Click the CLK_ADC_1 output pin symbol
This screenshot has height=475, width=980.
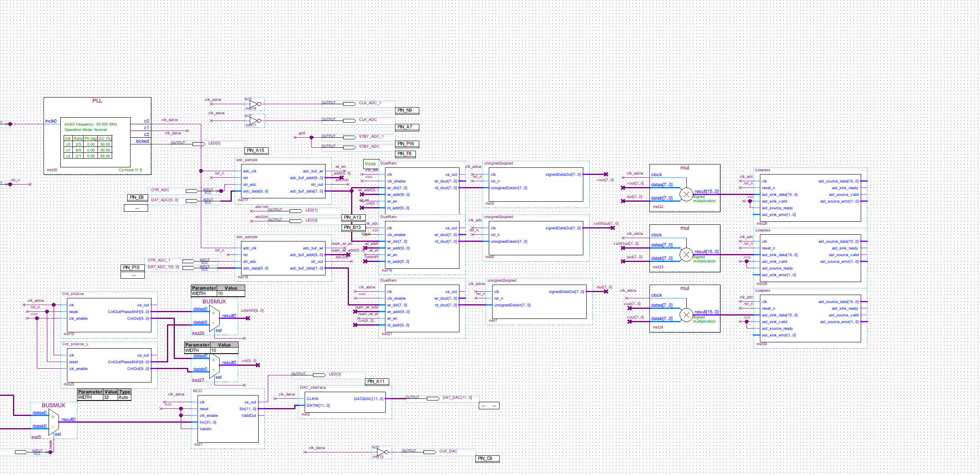tap(349, 104)
